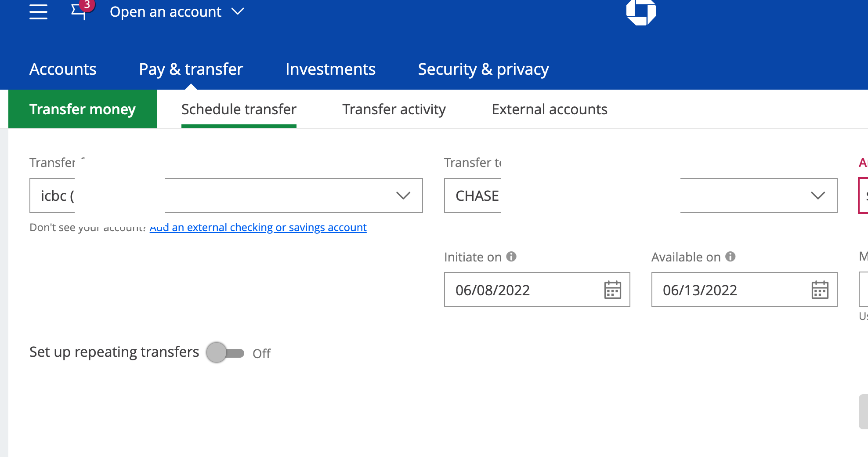
Task: Expand the Transfer from account dropdown
Action: [x=403, y=196]
